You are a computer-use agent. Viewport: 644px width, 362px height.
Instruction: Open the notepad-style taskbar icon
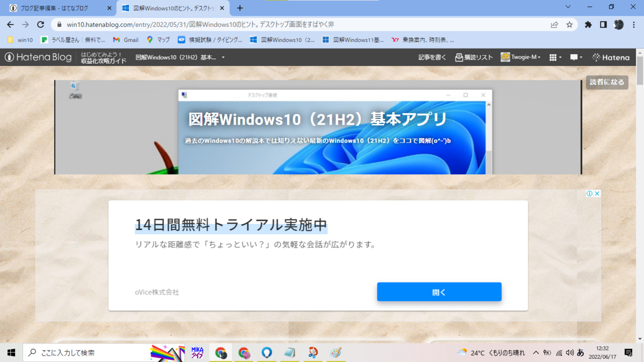(290, 352)
